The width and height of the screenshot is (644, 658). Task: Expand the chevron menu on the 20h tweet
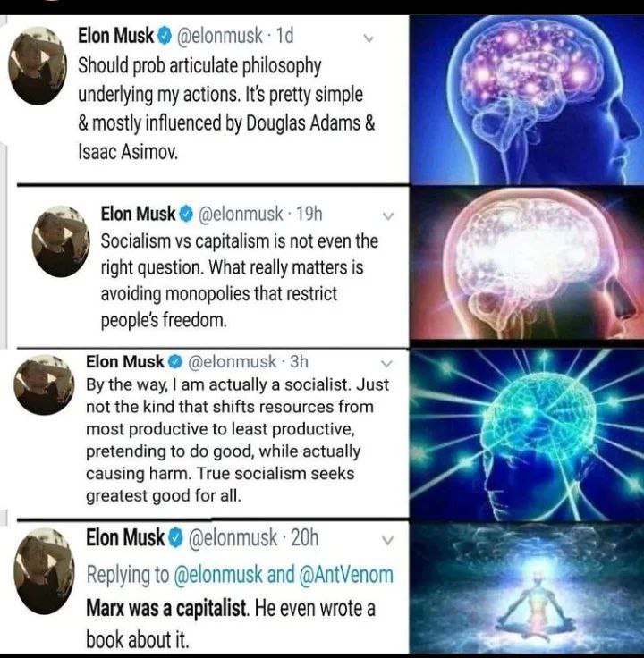[388, 541]
